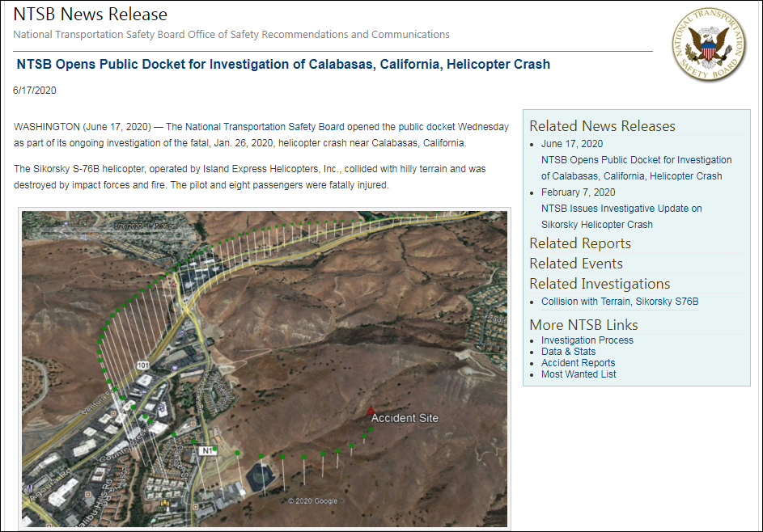The image size is (763, 532).
Task: Click the Related News Releases heading
Action: pyautogui.click(x=602, y=126)
